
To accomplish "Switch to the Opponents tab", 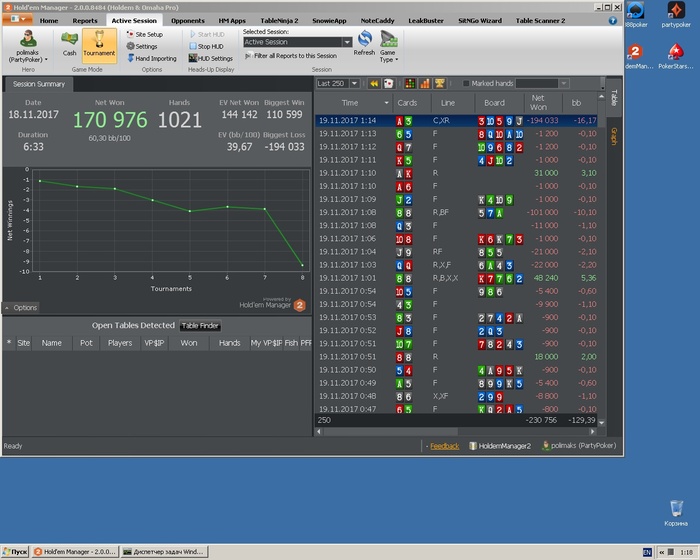I will [188, 21].
